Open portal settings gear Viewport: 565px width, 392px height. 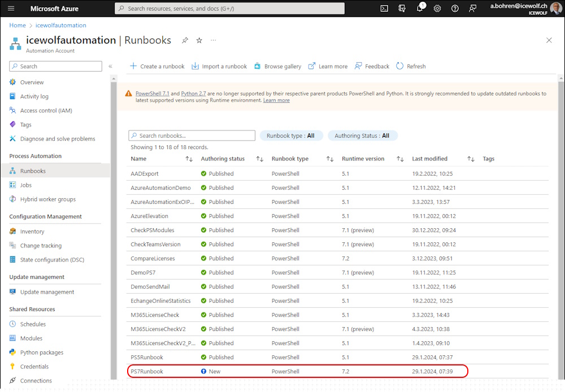point(437,8)
